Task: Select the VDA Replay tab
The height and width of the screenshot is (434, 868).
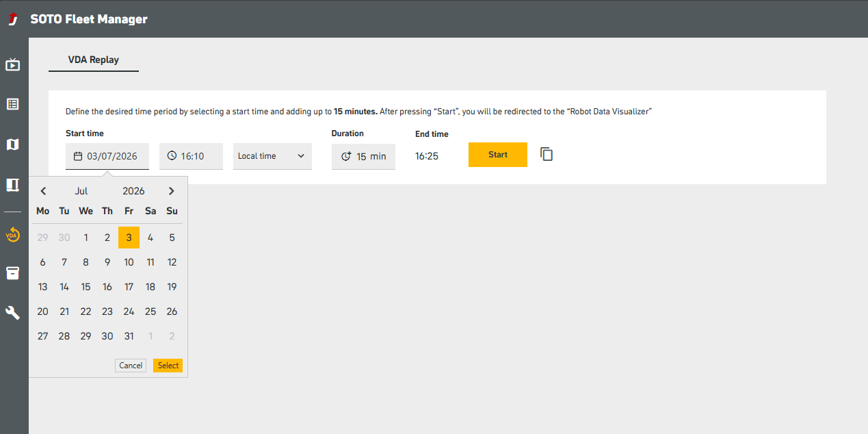Action: tap(94, 60)
